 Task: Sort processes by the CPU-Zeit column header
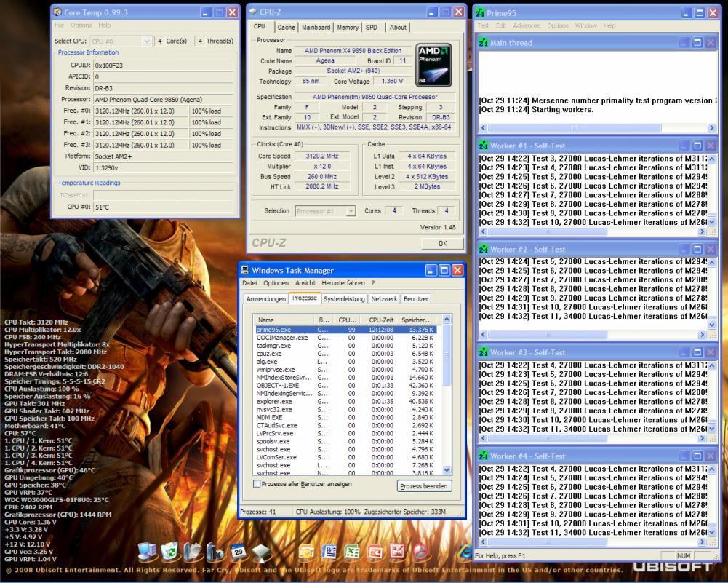coord(378,320)
